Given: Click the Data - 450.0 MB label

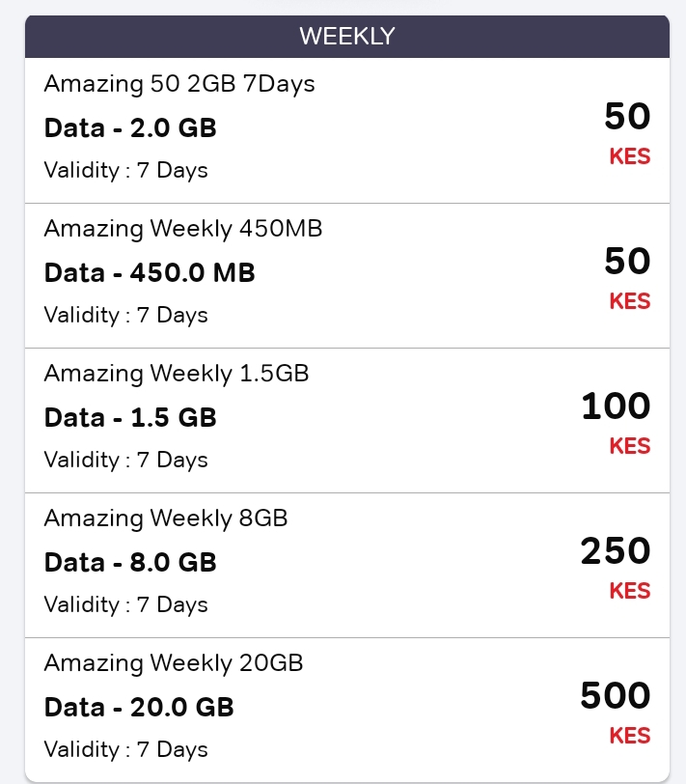Looking at the screenshot, I should (x=150, y=272).
